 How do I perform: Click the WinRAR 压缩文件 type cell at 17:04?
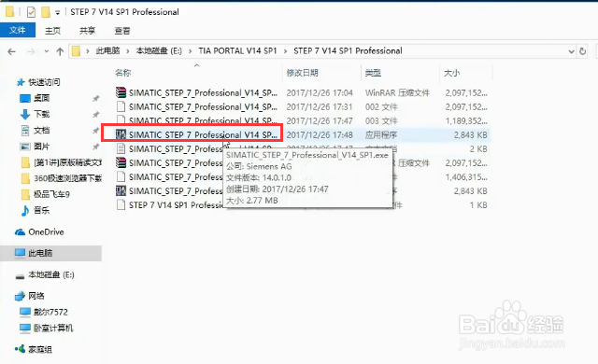397,93
